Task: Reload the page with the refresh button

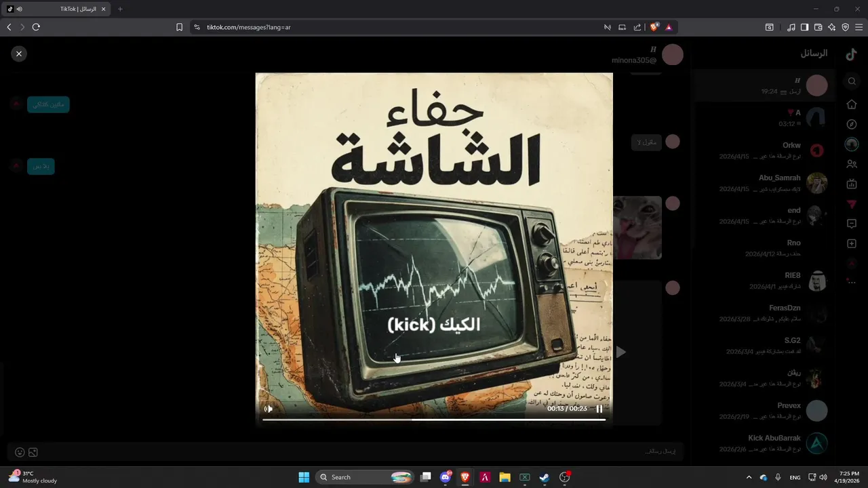Action: 36,27
